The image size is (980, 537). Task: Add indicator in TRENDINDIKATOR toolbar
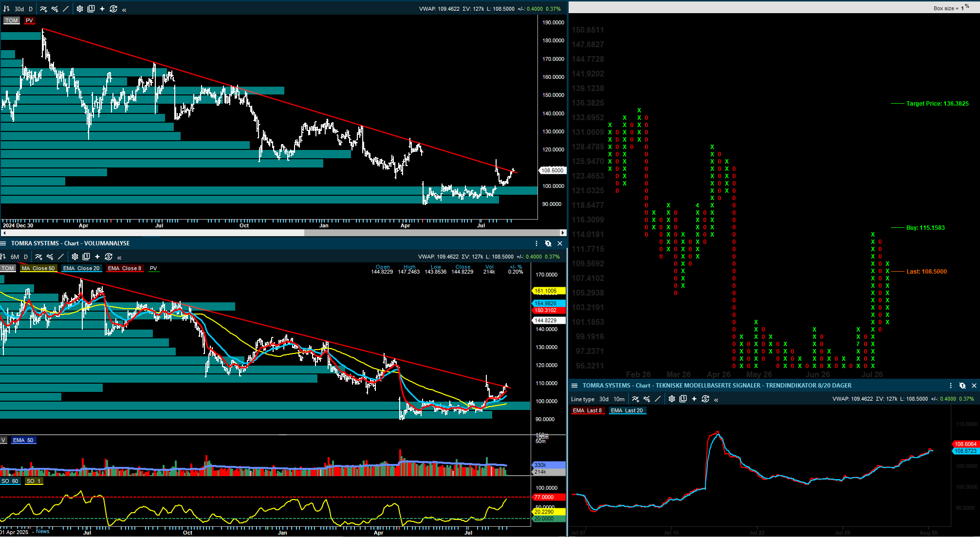click(635, 399)
